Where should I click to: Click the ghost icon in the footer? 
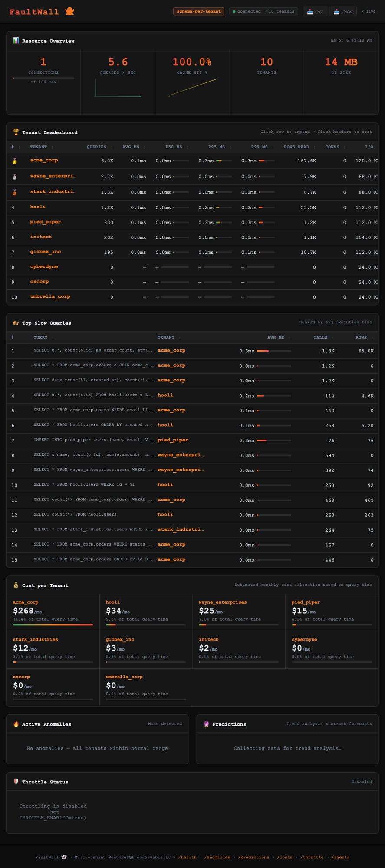[x=64, y=857]
